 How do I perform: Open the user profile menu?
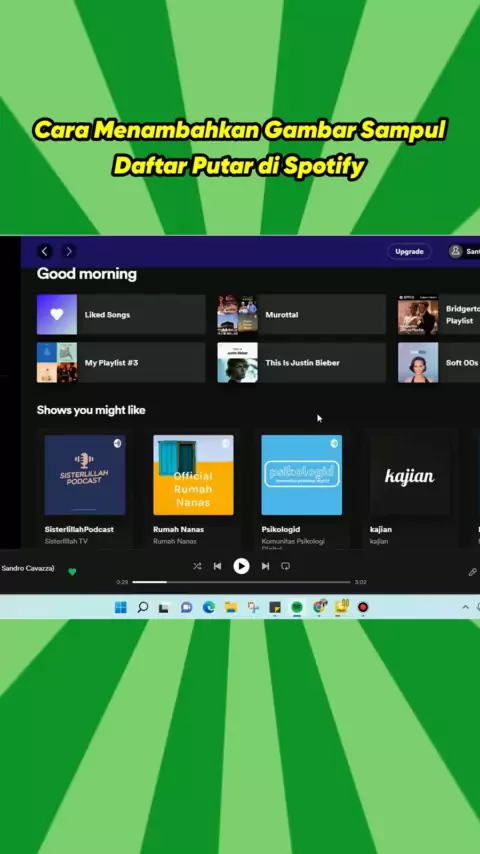[464, 252]
